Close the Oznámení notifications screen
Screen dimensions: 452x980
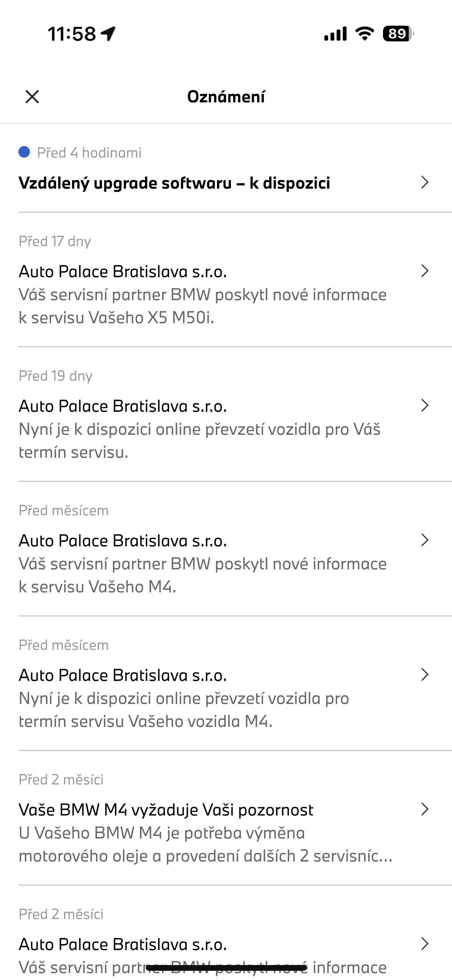tap(32, 97)
